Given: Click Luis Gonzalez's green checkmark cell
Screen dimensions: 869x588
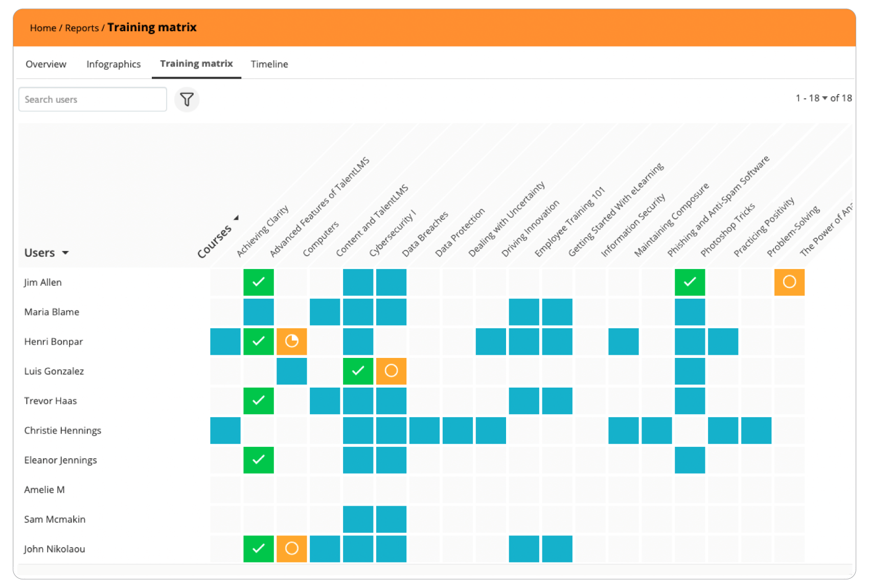Looking at the screenshot, I should tap(358, 371).
